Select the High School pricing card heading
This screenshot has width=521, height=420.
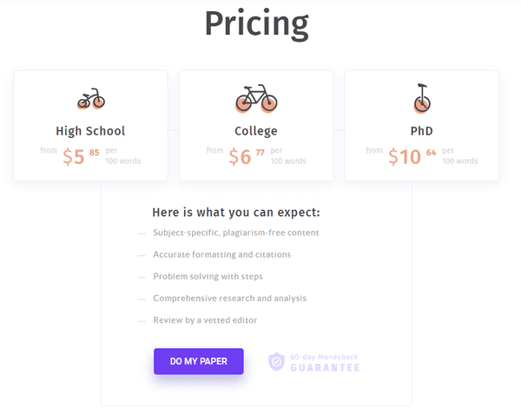point(90,131)
